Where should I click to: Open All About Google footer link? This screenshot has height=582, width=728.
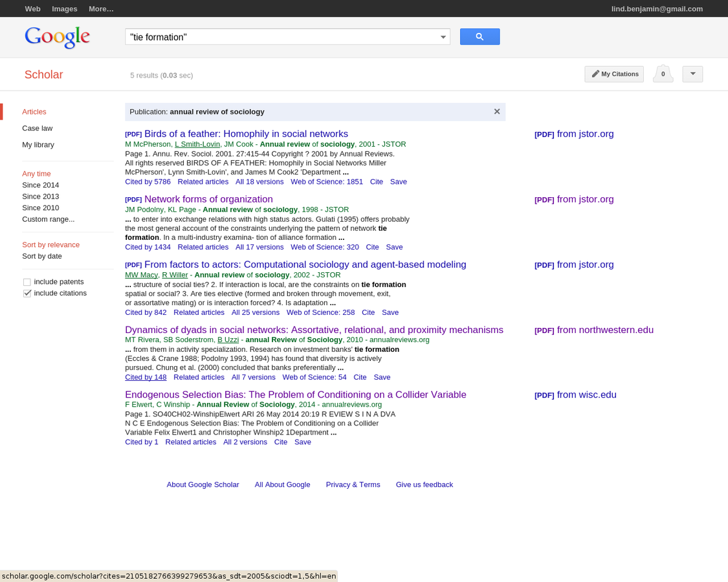[x=282, y=484]
